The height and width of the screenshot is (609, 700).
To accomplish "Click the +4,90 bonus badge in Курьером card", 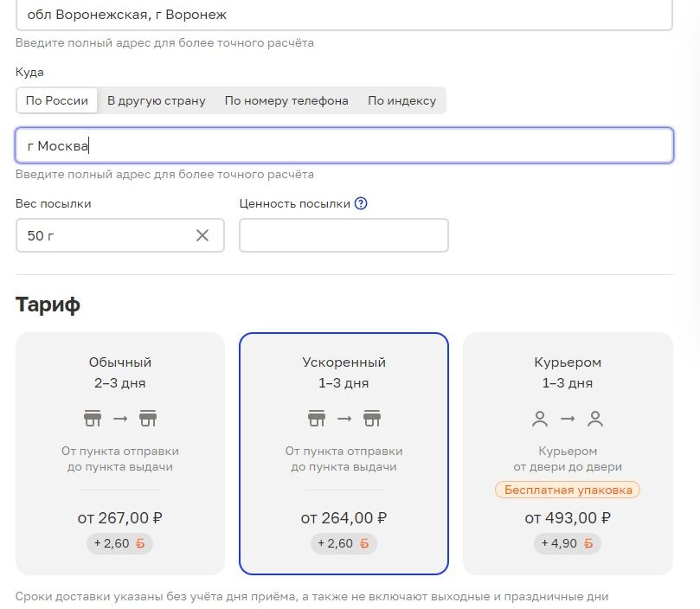I will 568,544.
